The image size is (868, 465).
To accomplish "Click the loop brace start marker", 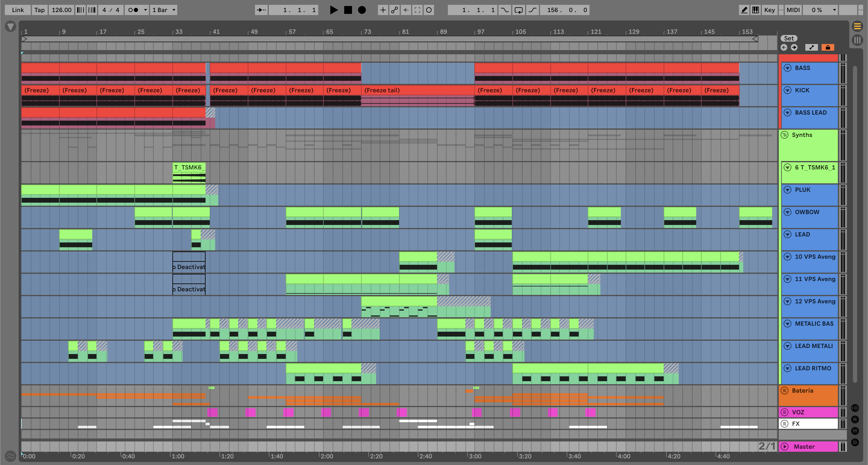I will coord(24,39).
